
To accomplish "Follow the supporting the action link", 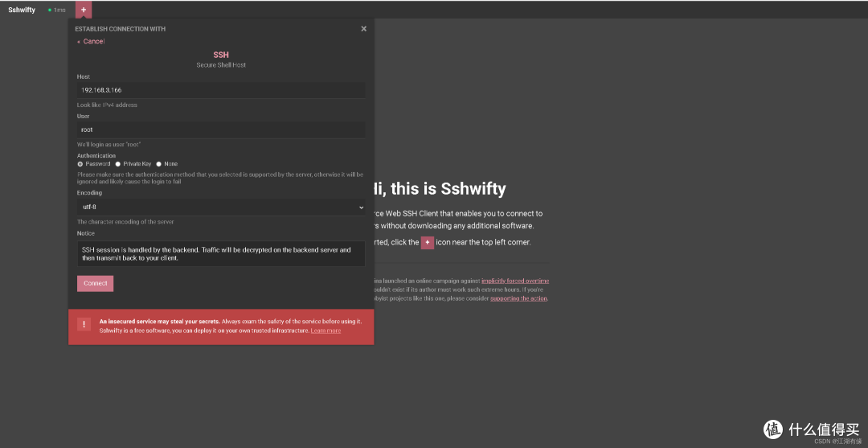I will point(518,298).
